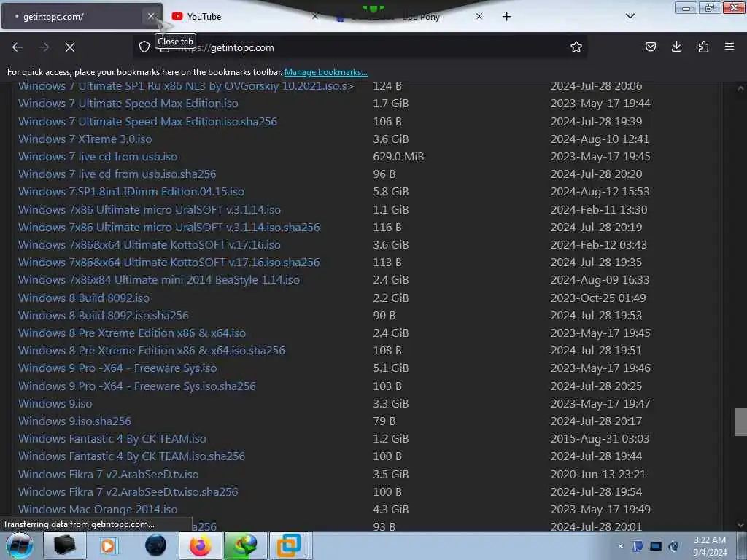This screenshot has width=747, height=560.
Task: Open the Downloads panel icon
Action: 676,47
